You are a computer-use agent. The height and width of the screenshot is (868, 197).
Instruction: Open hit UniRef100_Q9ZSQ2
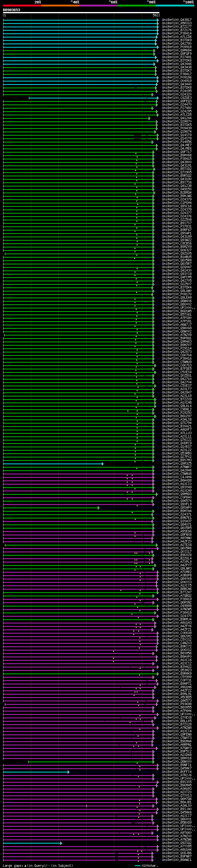pyautogui.click(x=177, y=843)
